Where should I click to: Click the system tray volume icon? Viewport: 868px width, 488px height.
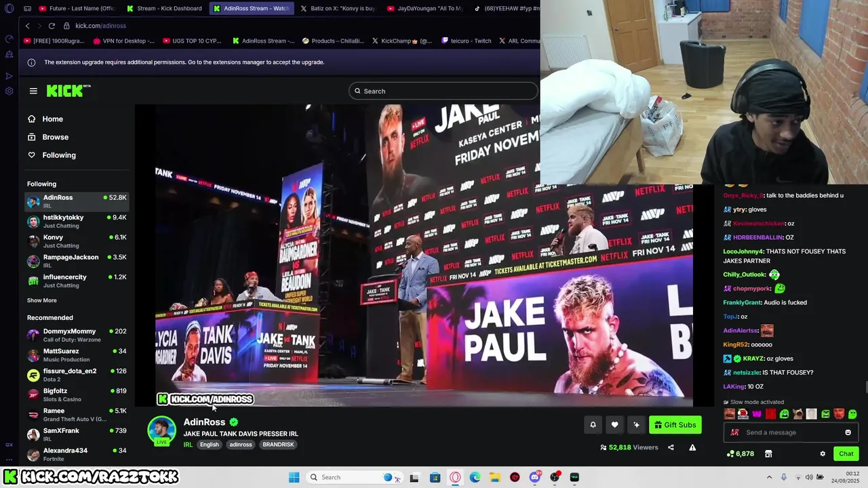point(808,477)
